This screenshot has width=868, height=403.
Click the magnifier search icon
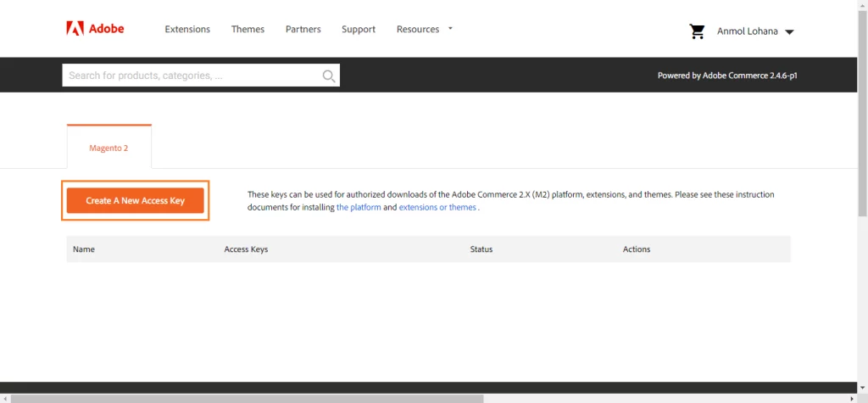329,76
